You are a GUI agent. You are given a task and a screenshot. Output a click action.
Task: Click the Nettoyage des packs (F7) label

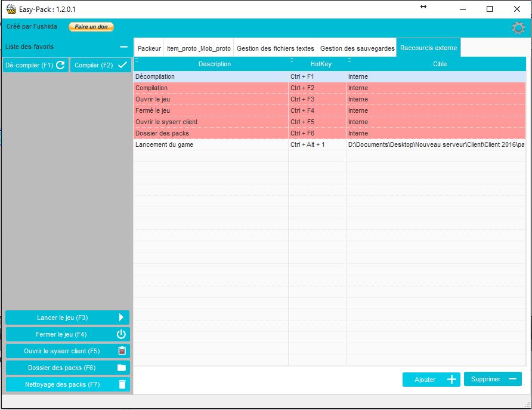[63, 384]
